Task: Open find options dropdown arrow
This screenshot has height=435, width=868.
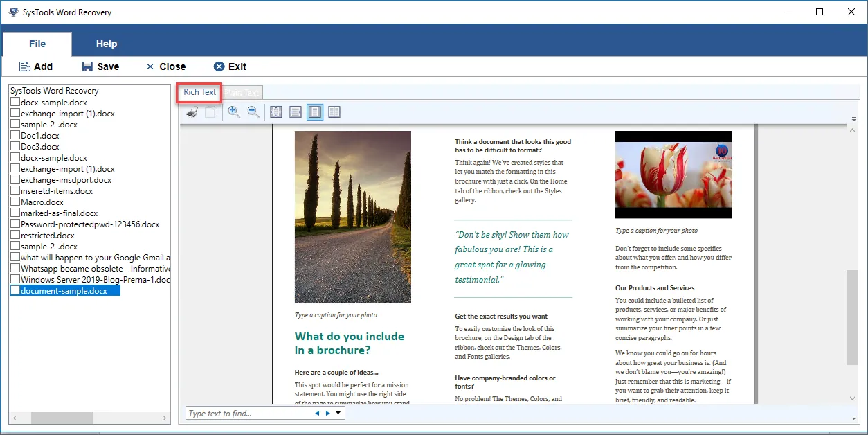Action: pos(338,414)
